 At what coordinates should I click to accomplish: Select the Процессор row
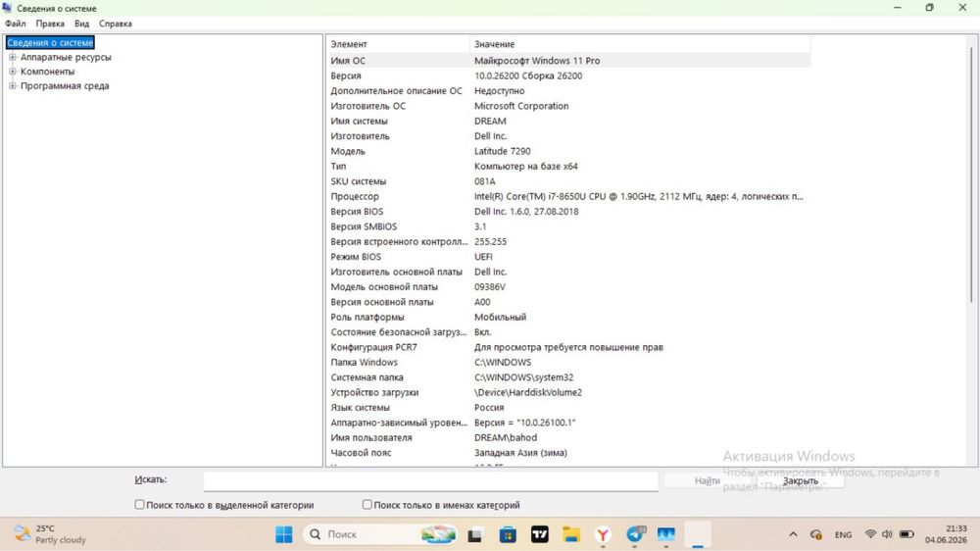pos(568,196)
